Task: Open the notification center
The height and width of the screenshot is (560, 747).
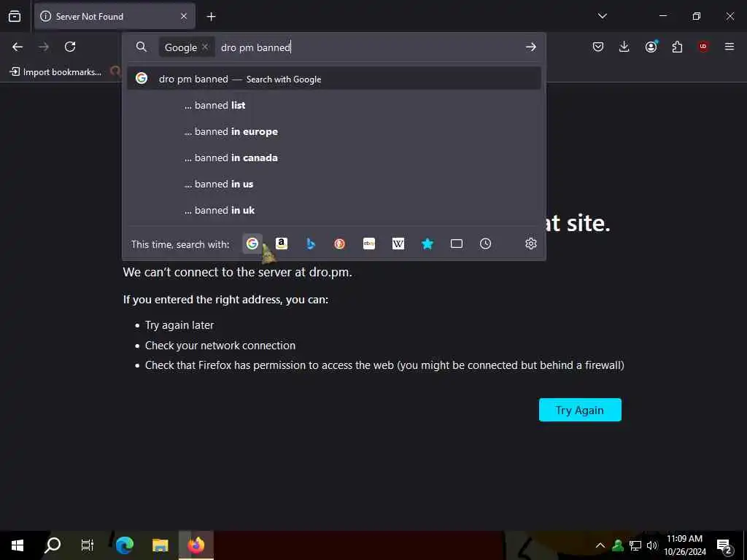Action: [724, 545]
